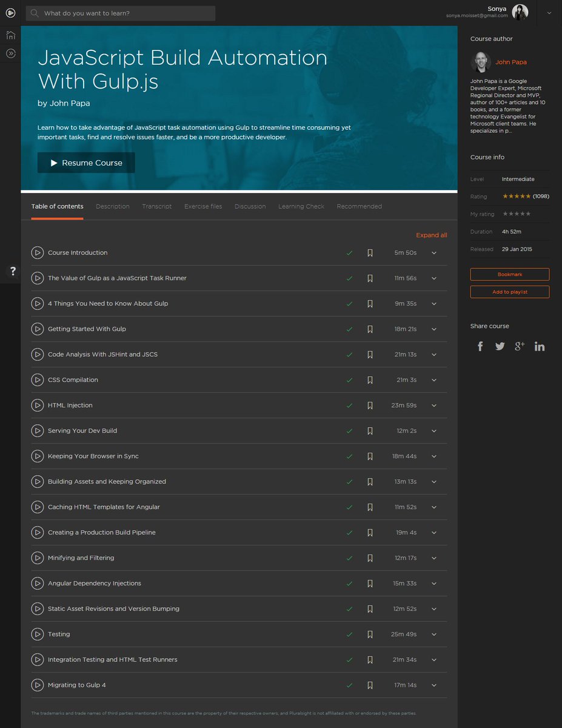Bookmark Code Analysis With JSHint module

(x=370, y=355)
